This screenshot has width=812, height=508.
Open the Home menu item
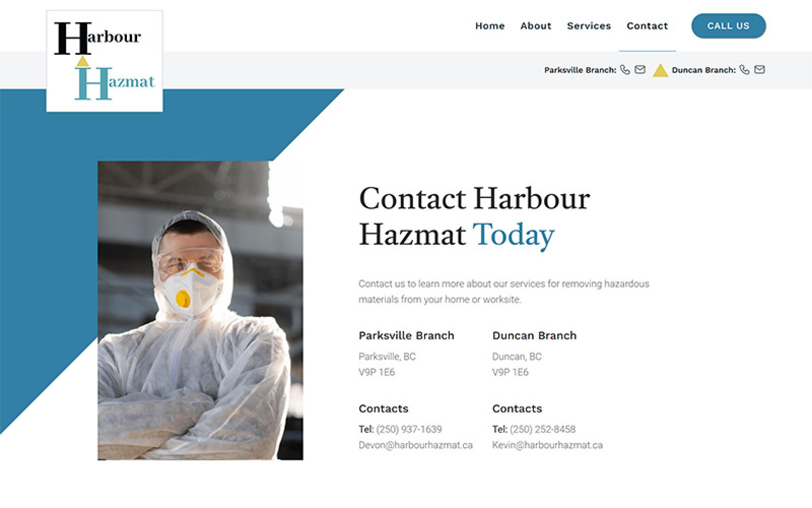490,26
